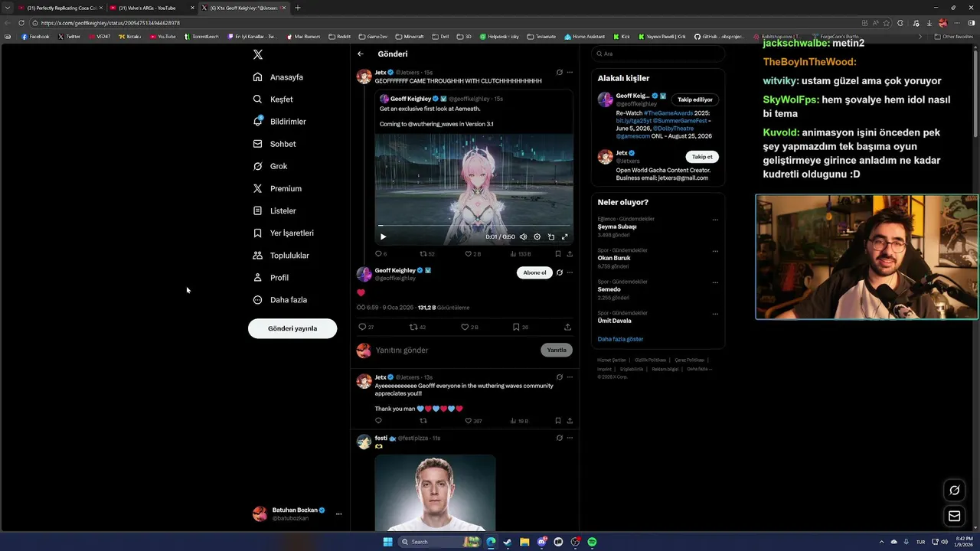Mute the video volume icon

(523, 236)
